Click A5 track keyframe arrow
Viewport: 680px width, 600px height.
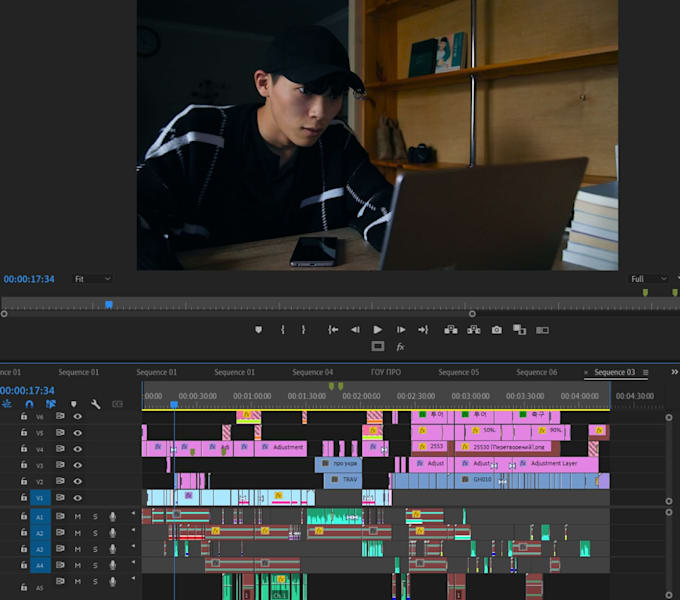[133, 578]
